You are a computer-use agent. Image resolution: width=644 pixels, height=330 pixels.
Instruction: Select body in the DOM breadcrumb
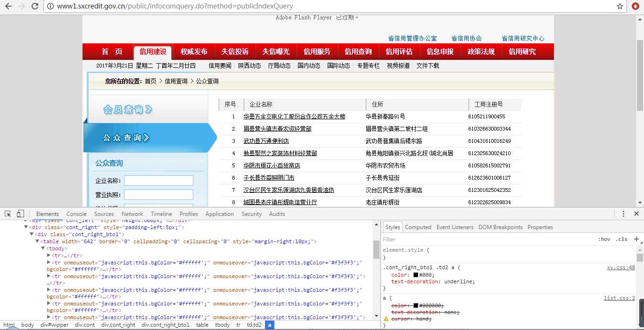pos(28,325)
